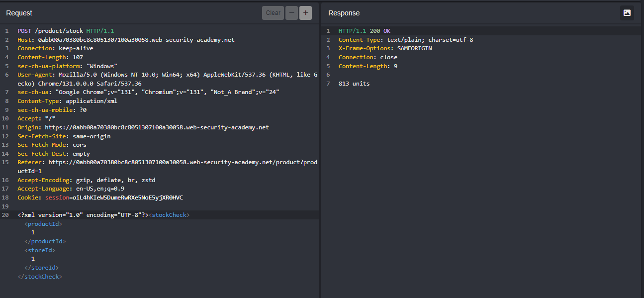The width and height of the screenshot is (644, 298).
Task: Click the plus icon to add a request tab
Action: (305, 12)
